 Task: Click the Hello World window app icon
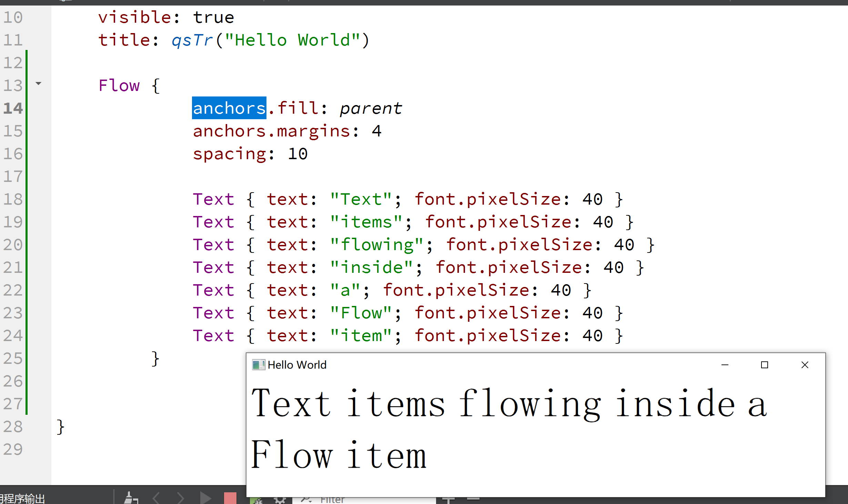259,365
